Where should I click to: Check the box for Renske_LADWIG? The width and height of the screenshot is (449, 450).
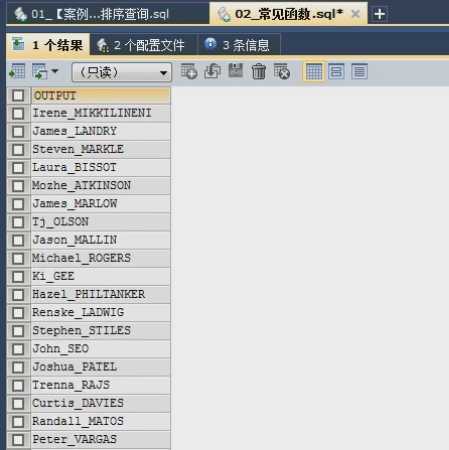(18, 313)
